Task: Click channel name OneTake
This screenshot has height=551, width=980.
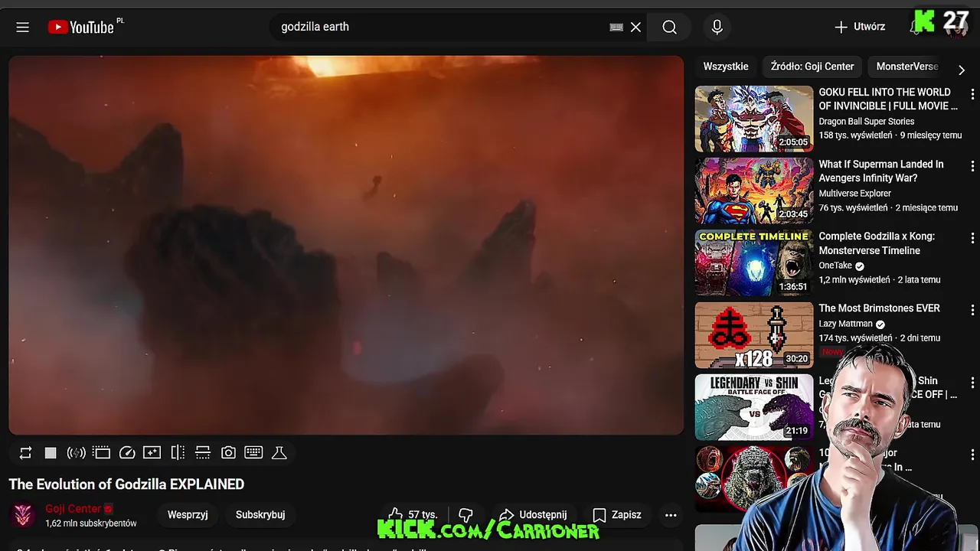Action: coord(835,266)
